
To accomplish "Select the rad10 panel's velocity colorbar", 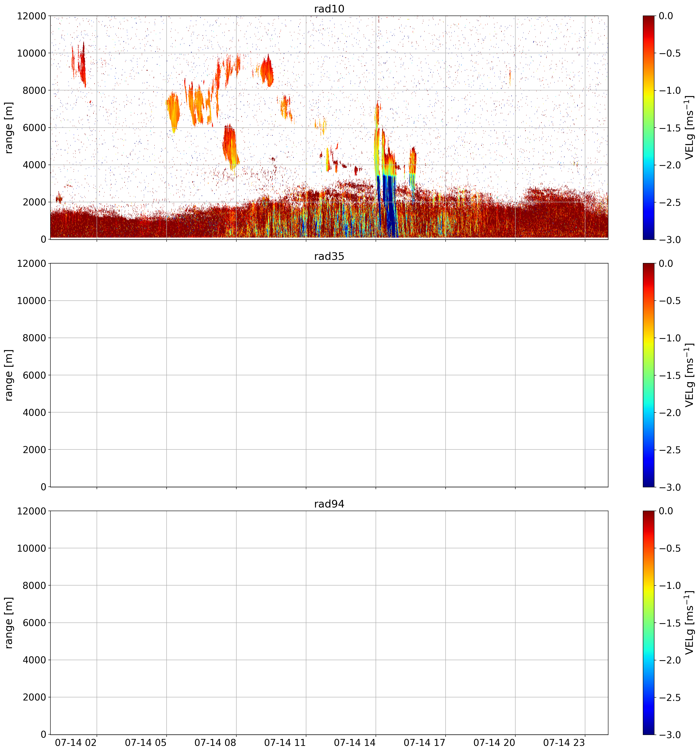I will (648, 127).
